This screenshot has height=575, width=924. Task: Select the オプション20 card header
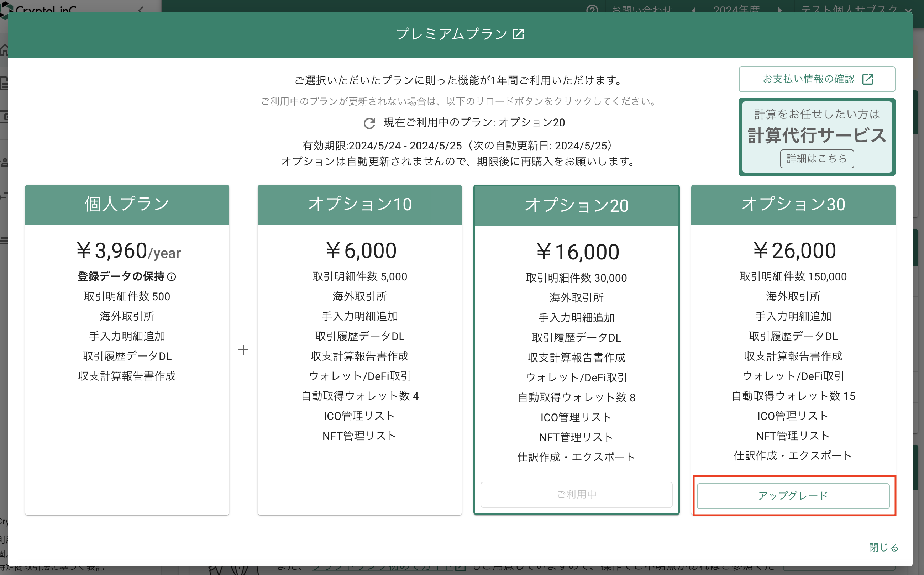point(576,206)
